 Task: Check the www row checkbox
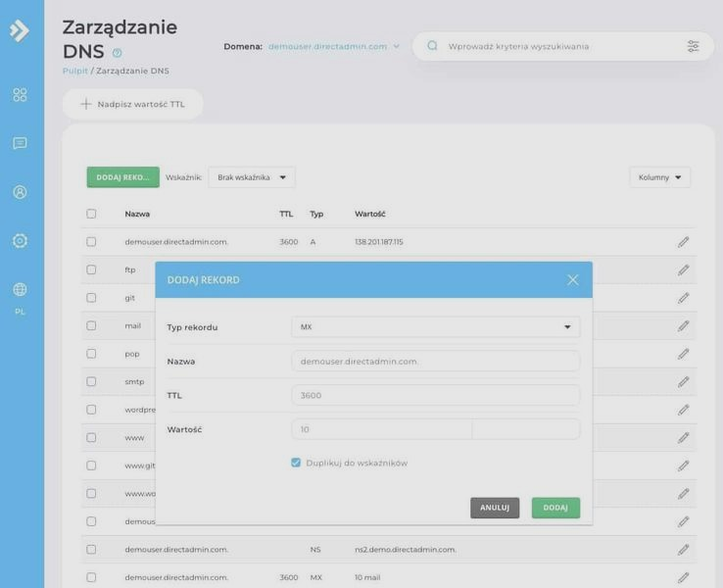(91, 437)
